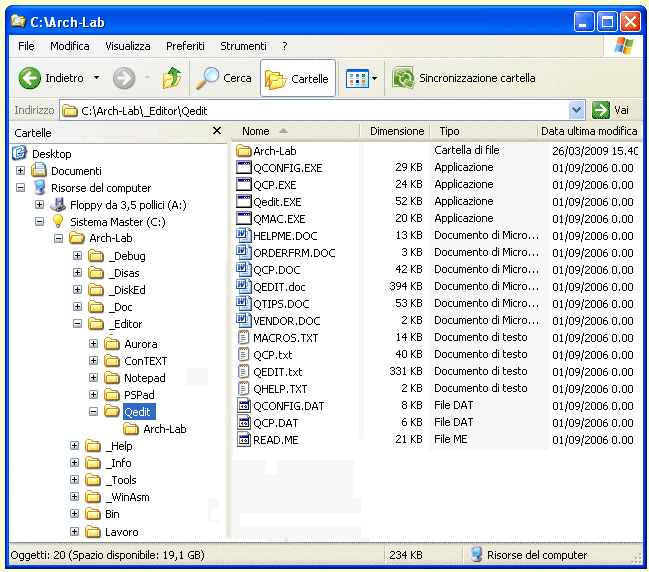649x572 pixels.
Task: Expand Floppy da 3,5 pollici node
Action: [39, 204]
